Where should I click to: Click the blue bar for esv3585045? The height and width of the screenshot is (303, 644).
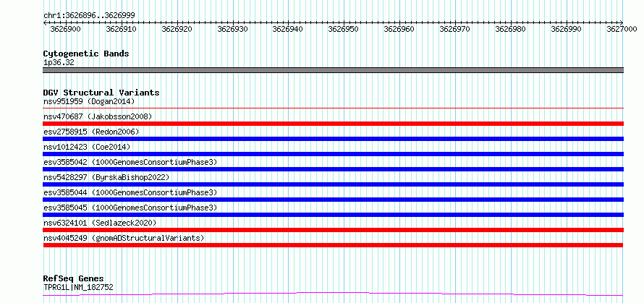coord(333,215)
